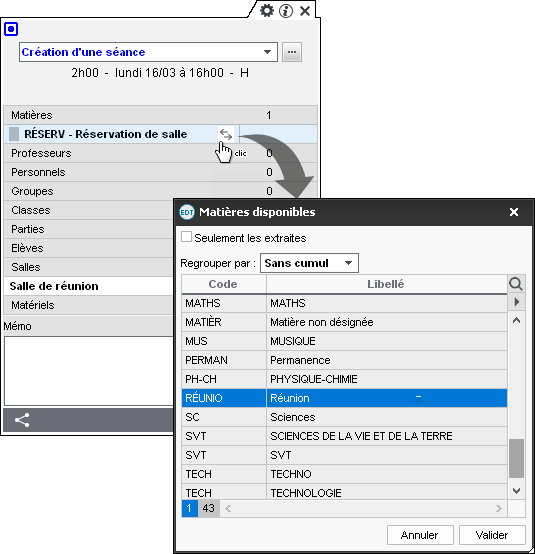Select the PHYSIQUE-CHIMIE row in list

344,379
